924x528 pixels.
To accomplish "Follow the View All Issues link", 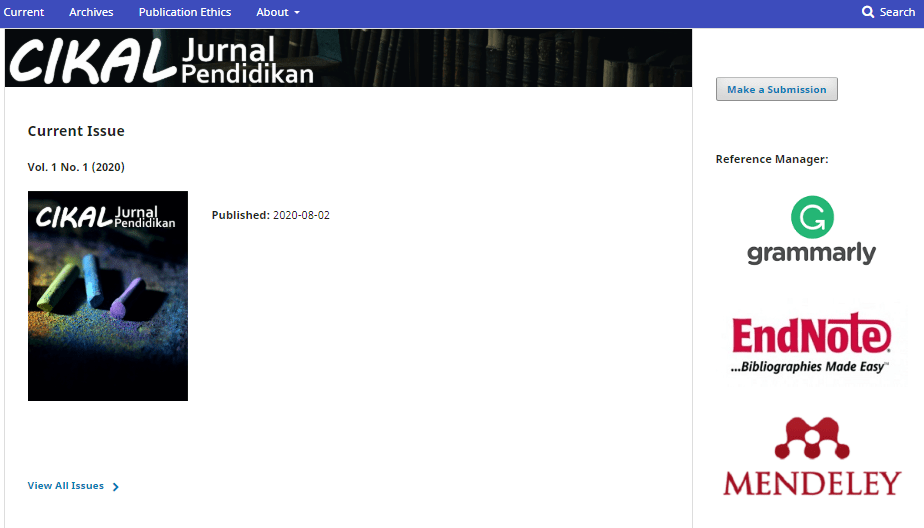I will (x=66, y=486).
